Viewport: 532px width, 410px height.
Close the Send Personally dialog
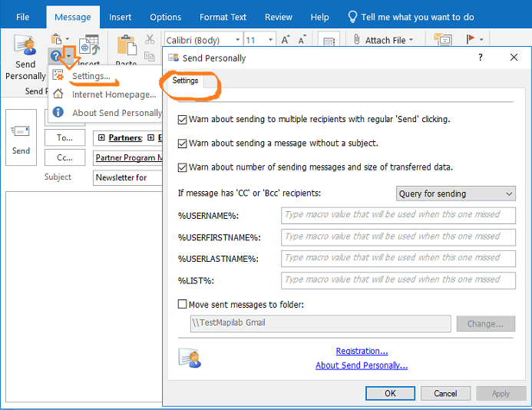[514, 58]
